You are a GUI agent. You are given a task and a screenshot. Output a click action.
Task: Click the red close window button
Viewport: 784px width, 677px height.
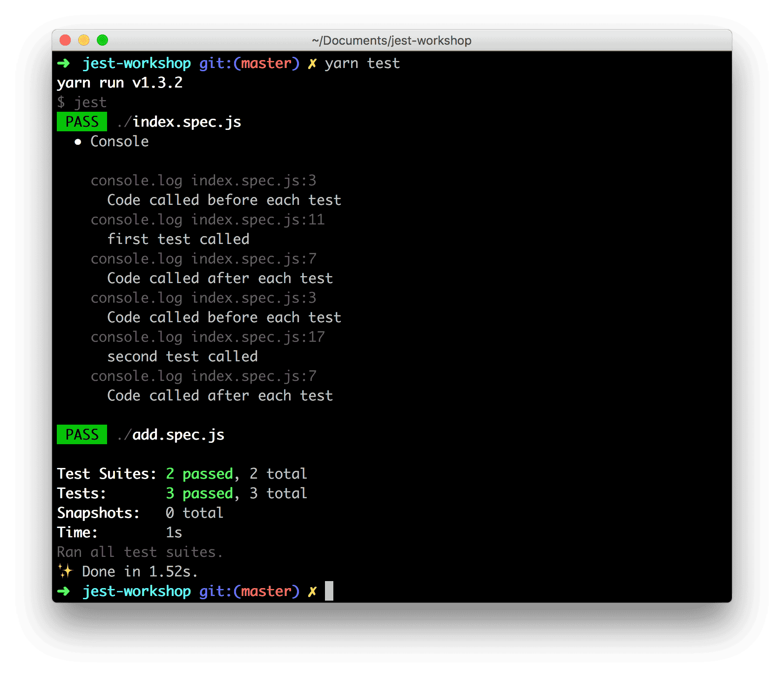click(x=65, y=41)
